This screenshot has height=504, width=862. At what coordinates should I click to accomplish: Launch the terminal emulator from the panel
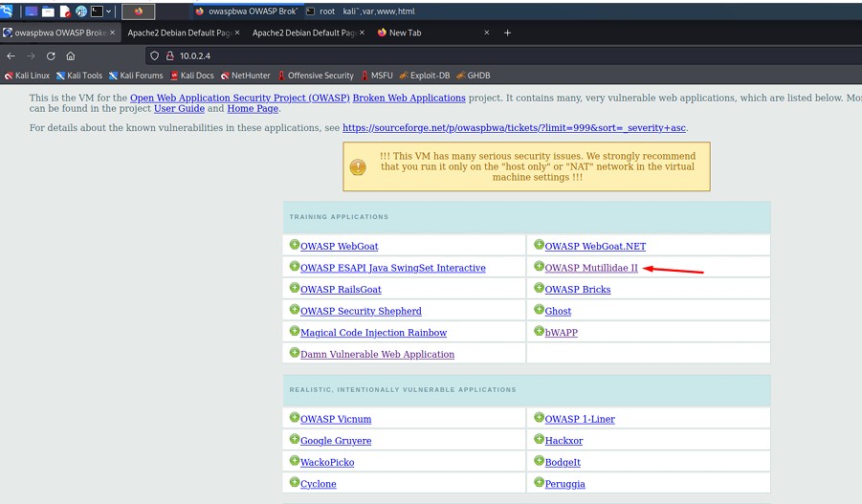pyautogui.click(x=97, y=11)
